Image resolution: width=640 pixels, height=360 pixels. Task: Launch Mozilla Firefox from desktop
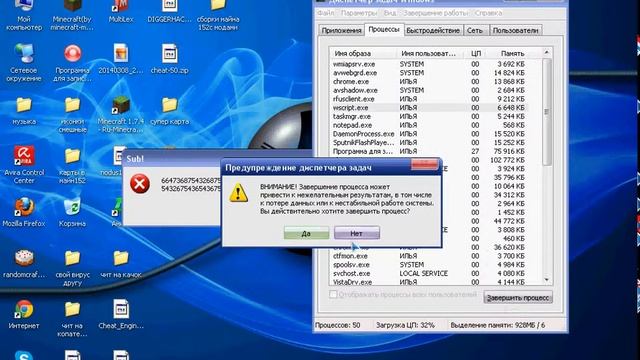[24, 212]
